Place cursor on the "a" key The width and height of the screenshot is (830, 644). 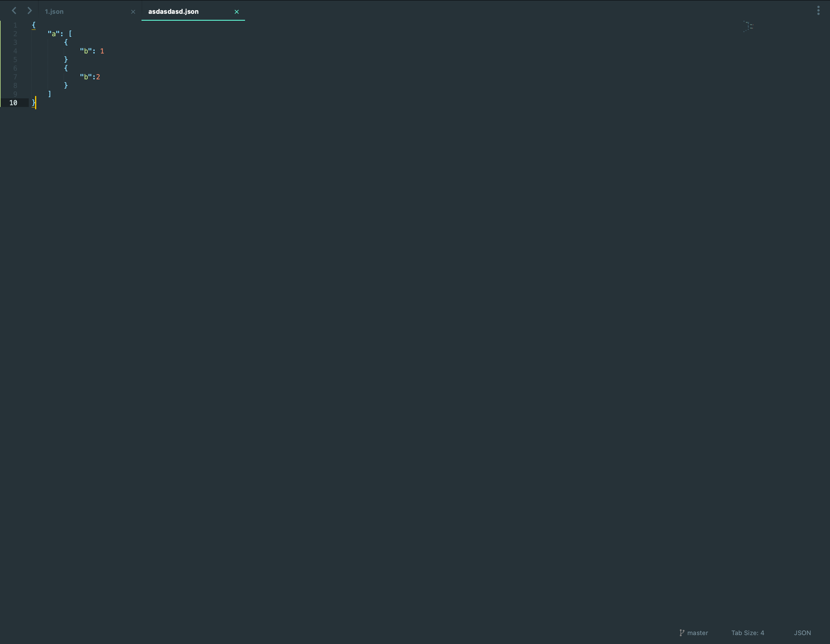(53, 34)
